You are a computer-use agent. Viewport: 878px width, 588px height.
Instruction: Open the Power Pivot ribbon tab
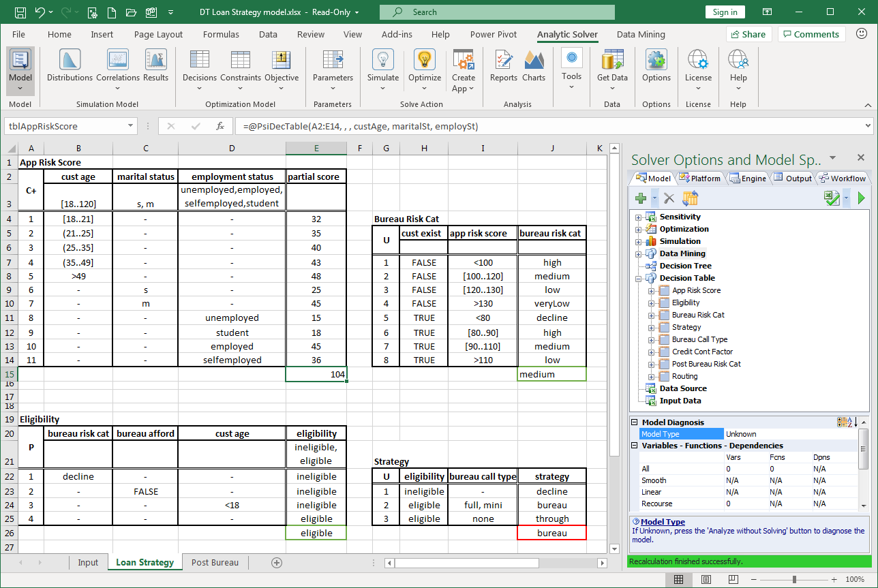click(x=494, y=34)
